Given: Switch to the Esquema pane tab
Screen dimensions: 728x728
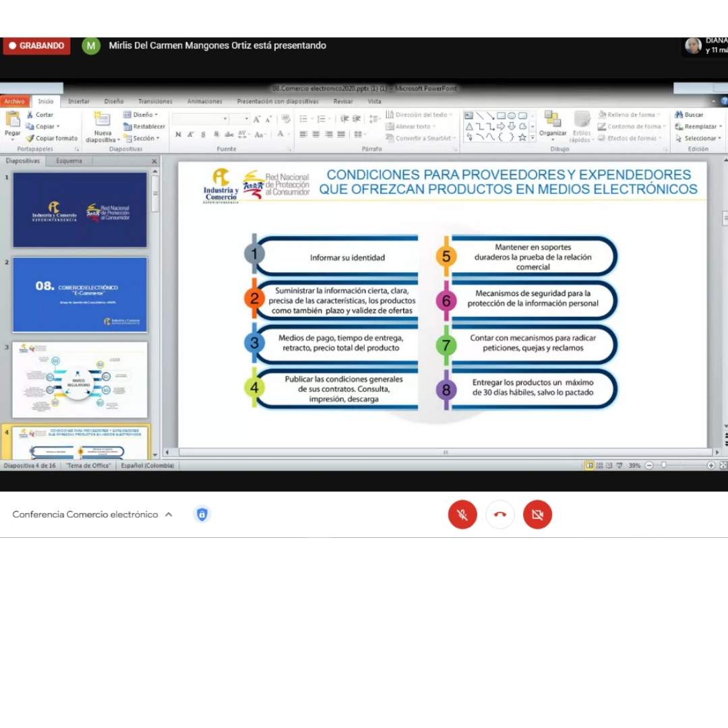Looking at the screenshot, I should pos(69,160).
